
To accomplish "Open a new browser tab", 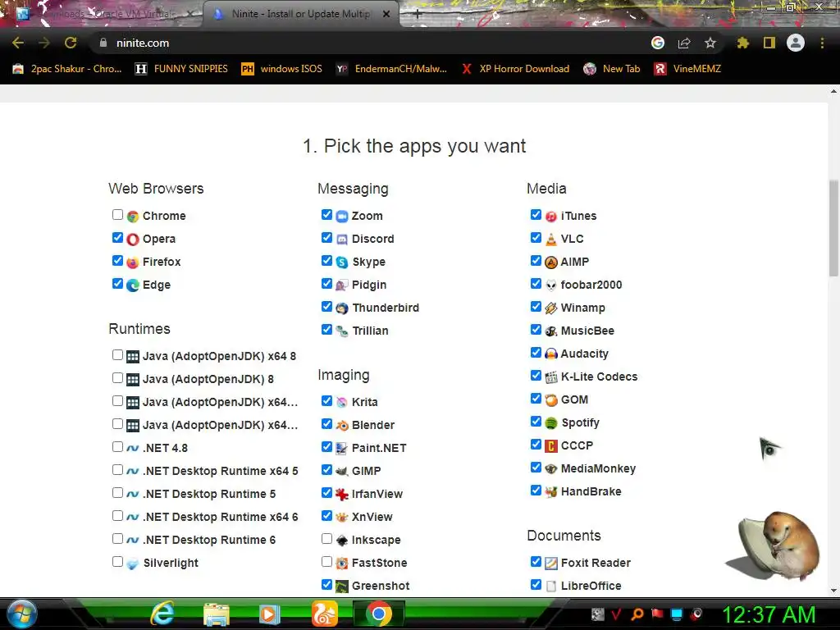I will point(418,15).
